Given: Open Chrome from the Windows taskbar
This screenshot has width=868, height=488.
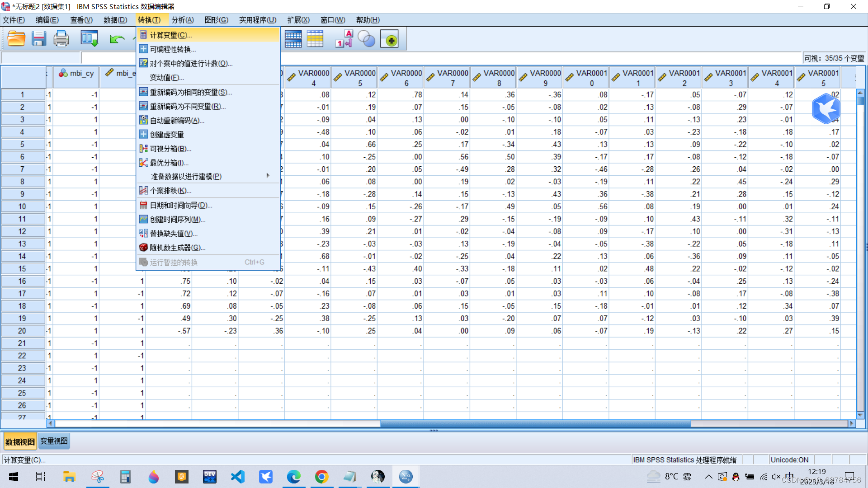Looking at the screenshot, I should (x=321, y=477).
